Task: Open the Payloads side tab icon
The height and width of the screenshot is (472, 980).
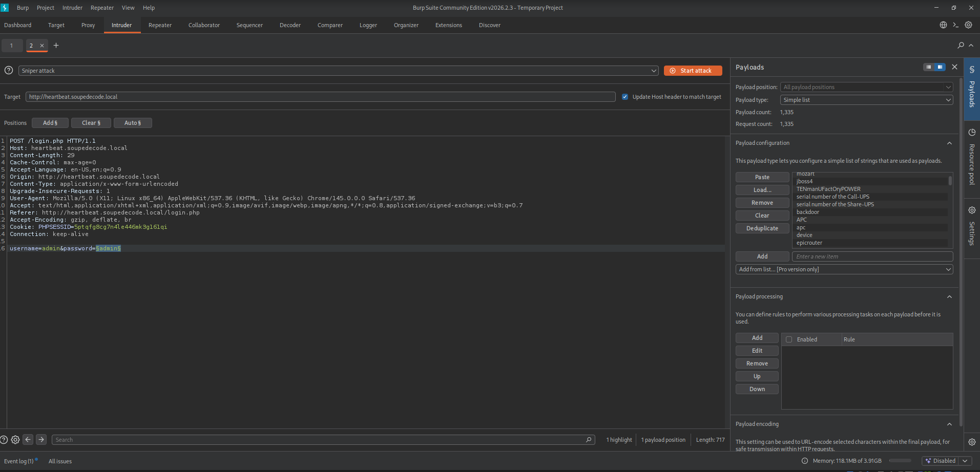Action: coord(972,70)
